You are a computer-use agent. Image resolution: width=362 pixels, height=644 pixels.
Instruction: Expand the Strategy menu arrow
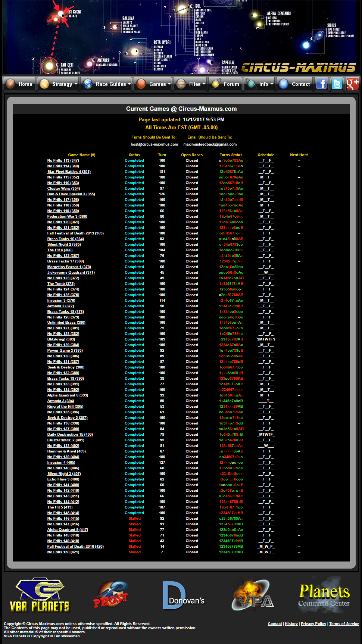[76, 84]
